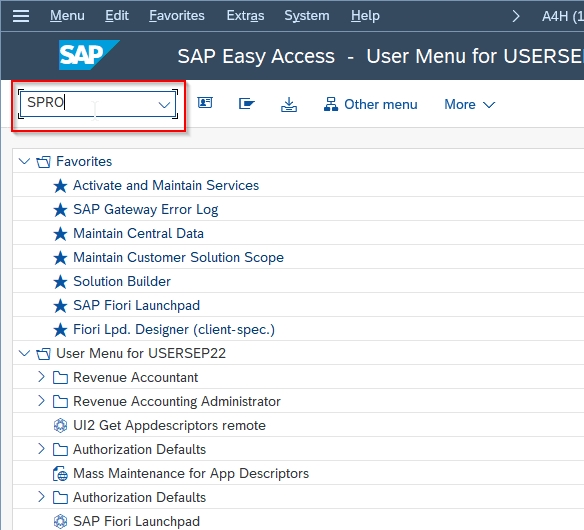Click the add to favorites download icon
This screenshot has height=530, width=584.
pyautogui.click(x=289, y=104)
